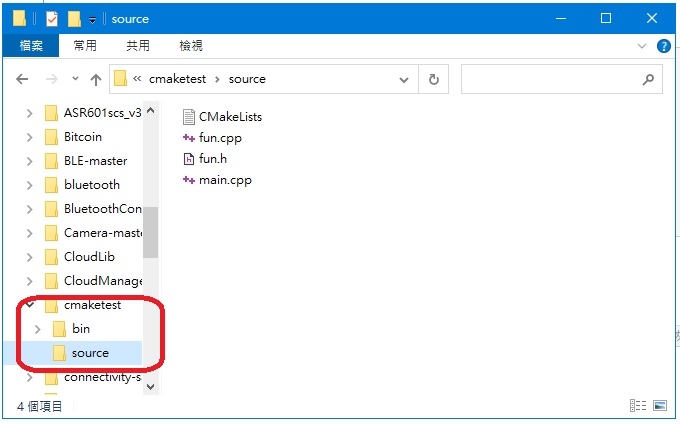Expand the Bitcoin folder node

(x=29, y=137)
